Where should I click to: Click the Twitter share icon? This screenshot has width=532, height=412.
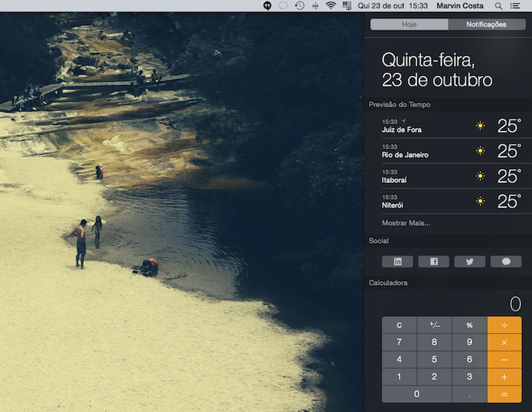tap(469, 261)
